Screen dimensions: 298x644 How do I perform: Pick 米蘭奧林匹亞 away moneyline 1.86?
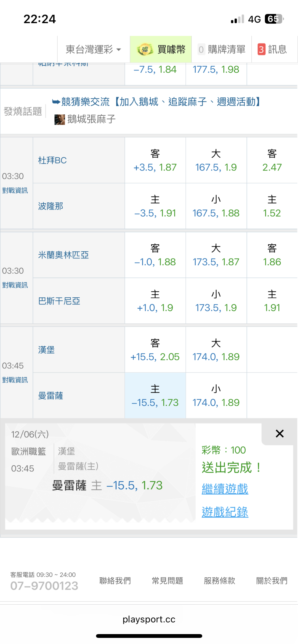[x=272, y=255]
